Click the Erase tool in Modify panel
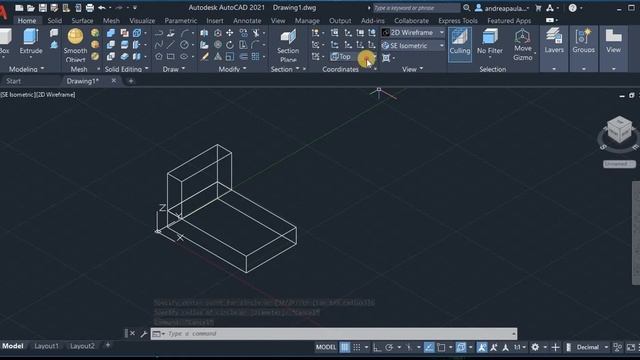Viewport: 640px width, 360px height. point(204,56)
